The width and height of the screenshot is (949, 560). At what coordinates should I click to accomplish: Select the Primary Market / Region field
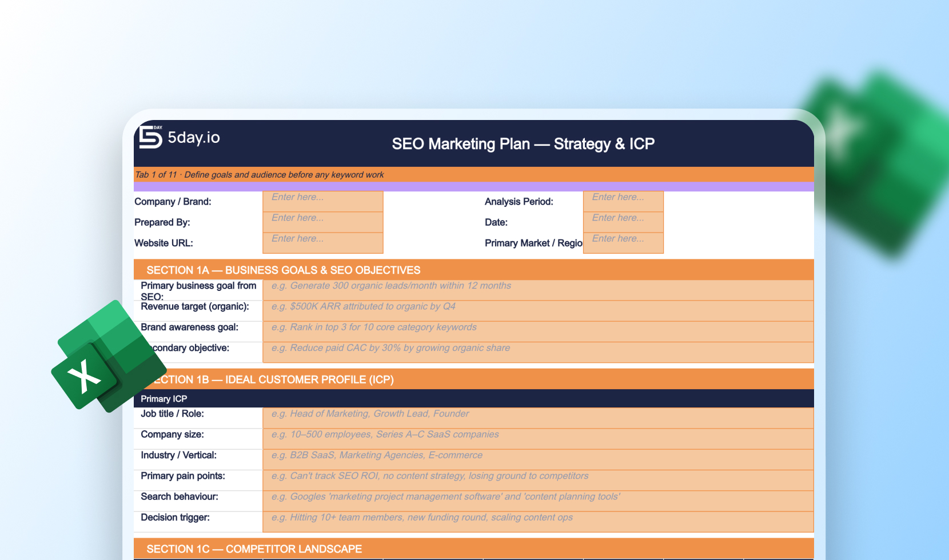point(623,243)
